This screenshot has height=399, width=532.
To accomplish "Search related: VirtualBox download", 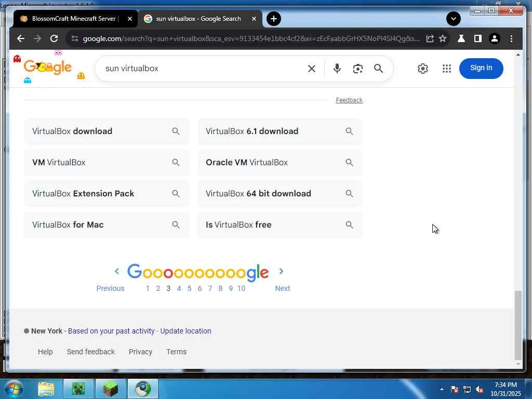I will coord(106,131).
